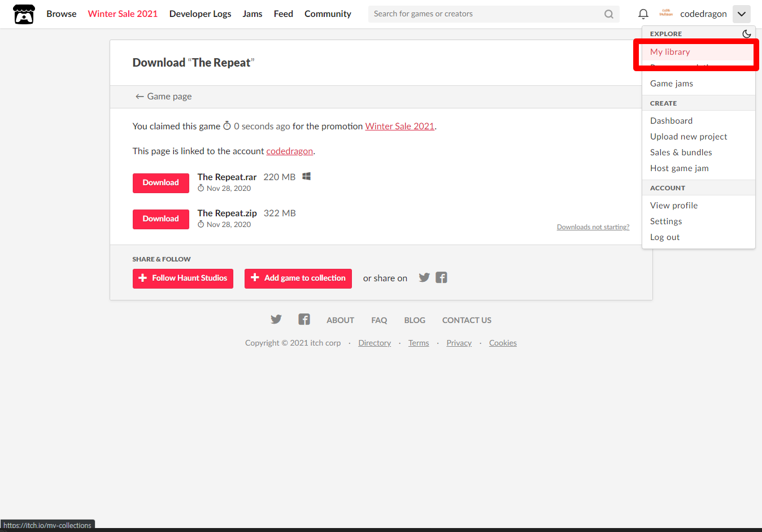Open Developer Logs nav item
The image size is (762, 532).
click(x=200, y=14)
